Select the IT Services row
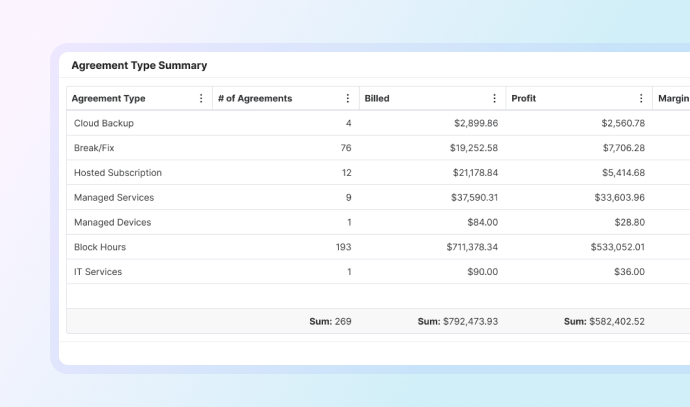 point(98,272)
